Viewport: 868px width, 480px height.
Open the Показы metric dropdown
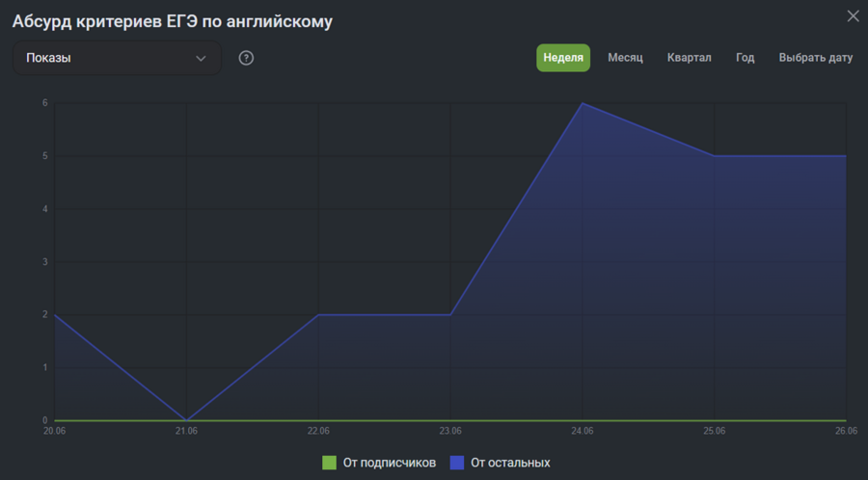(x=117, y=58)
